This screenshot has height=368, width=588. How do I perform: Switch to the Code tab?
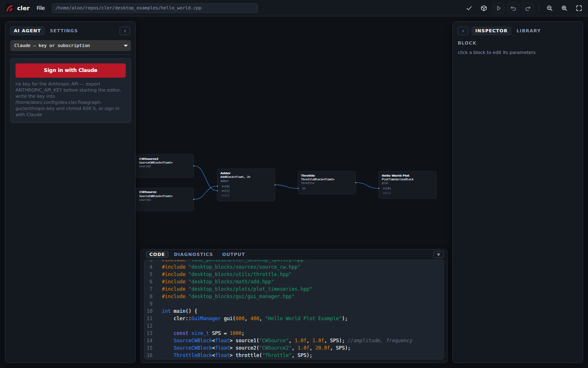157,254
